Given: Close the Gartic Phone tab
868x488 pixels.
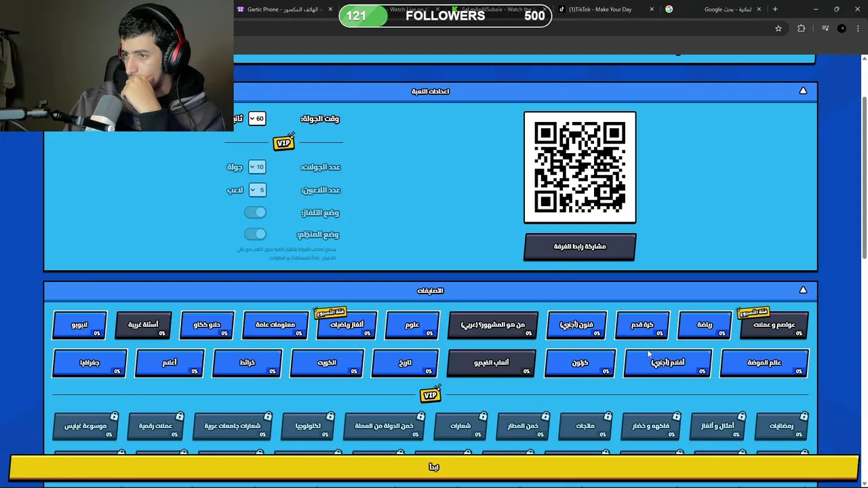Looking at the screenshot, I should coord(330,9).
